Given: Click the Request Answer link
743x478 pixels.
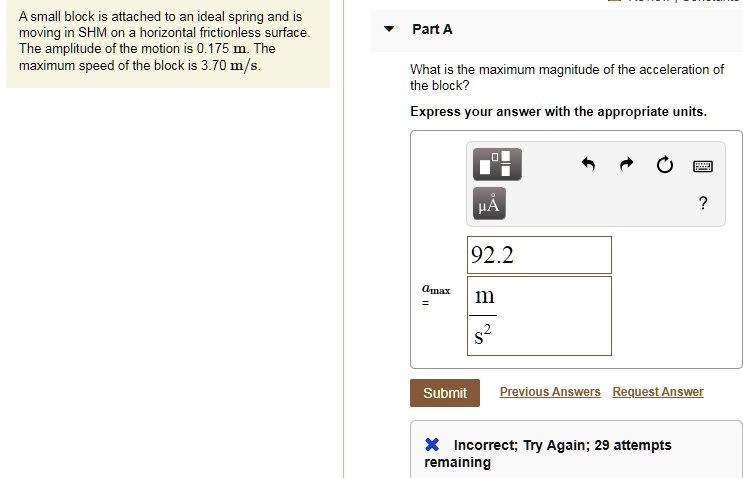Looking at the screenshot, I should coord(657,392).
